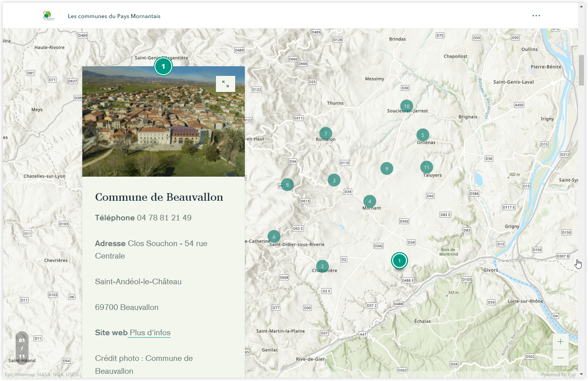Select map marker 6 near Saint-Didier-sous-Riverie
Viewport: 588px width, 381px height.
274,236
